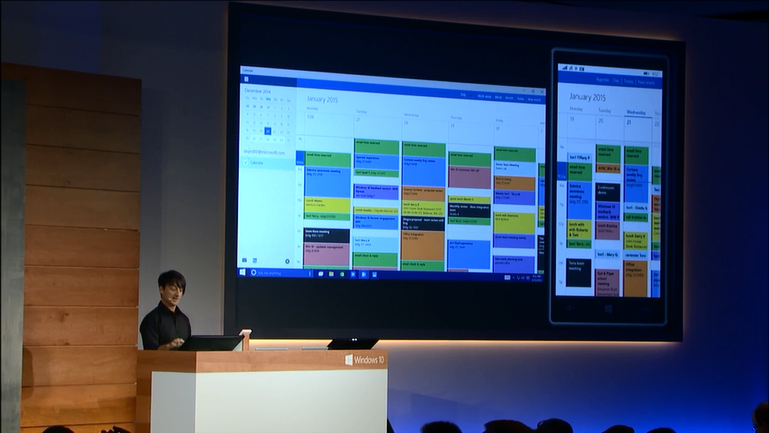769x433 pixels.
Task: Open Tuesday's green email time reserved event
Action: coord(377,147)
